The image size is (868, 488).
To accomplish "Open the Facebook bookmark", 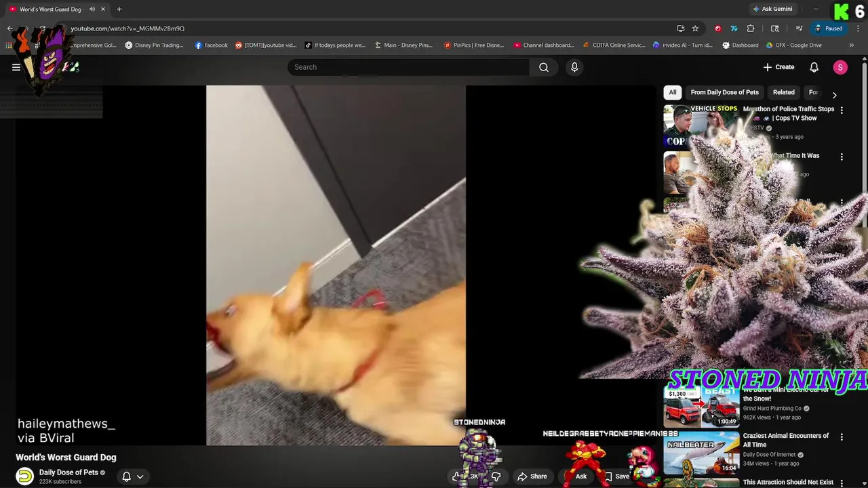I will (x=211, y=45).
